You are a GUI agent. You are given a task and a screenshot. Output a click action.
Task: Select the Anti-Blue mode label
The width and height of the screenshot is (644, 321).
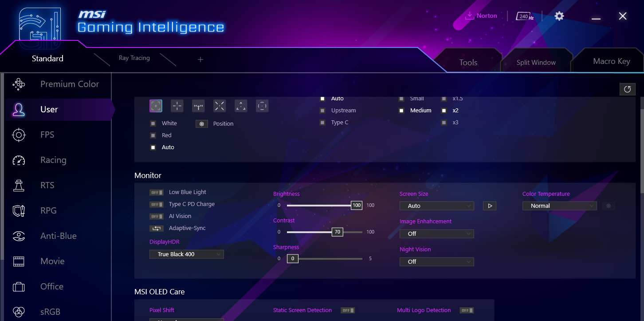point(59,236)
